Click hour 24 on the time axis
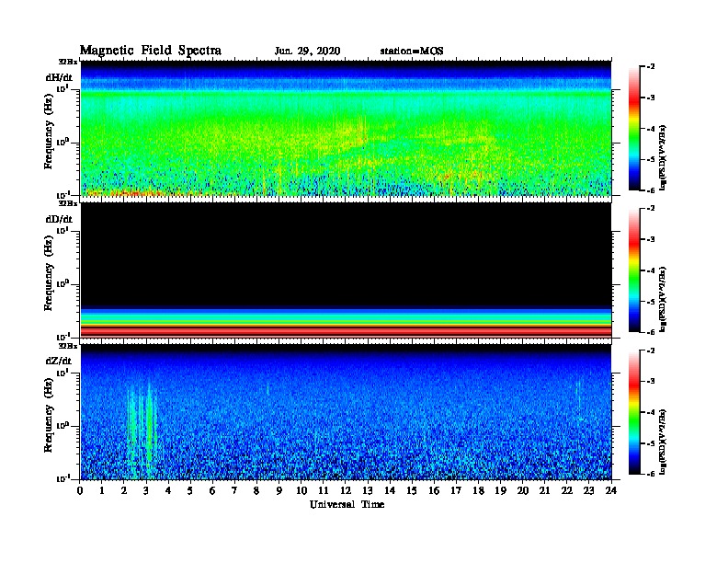Viewport: 728px width, 563px height. click(x=611, y=490)
